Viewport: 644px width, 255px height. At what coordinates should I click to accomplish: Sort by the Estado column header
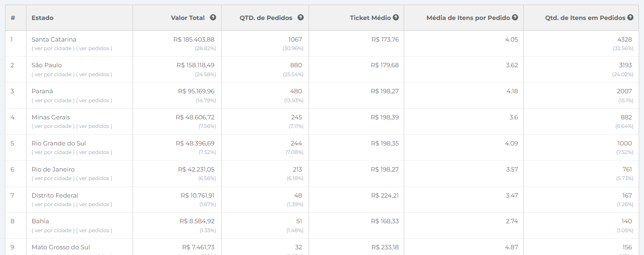(x=43, y=18)
